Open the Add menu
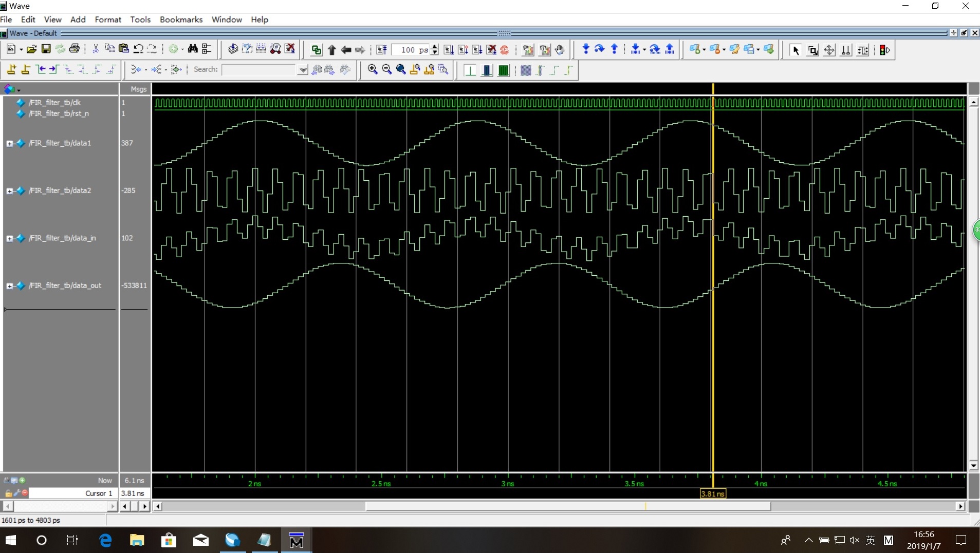 [78, 20]
